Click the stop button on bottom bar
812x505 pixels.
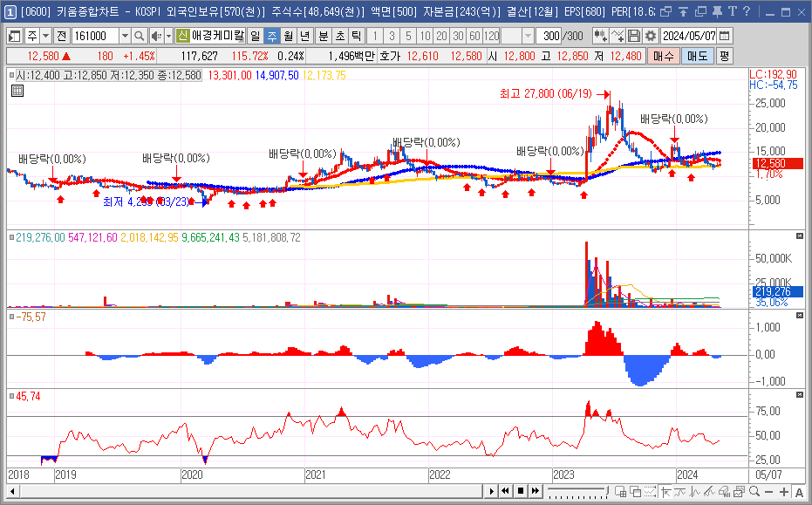click(x=521, y=490)
